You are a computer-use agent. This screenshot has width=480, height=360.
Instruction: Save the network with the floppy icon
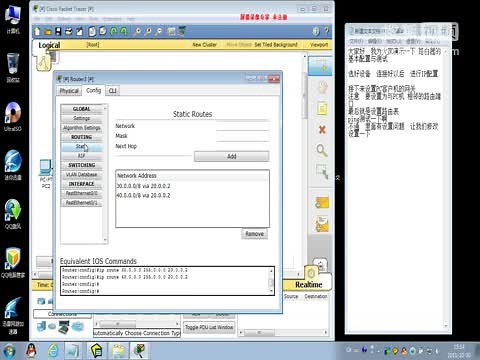click(x=58, y=32)
